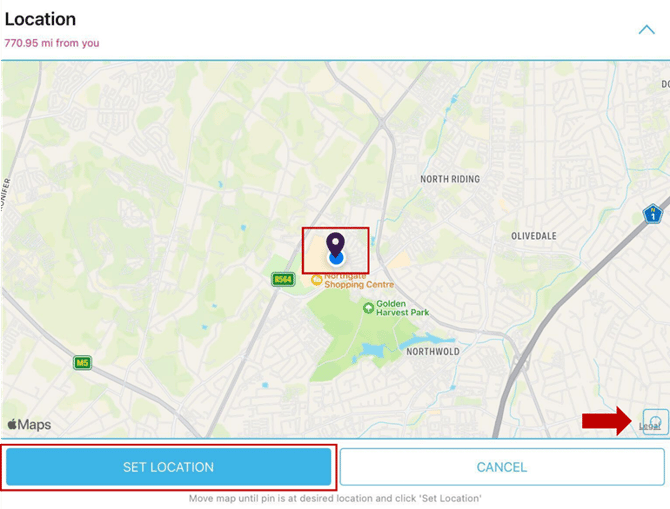Click the Northgate Shopping Centre label
This screenshot has width=670, height=509.
359,280
